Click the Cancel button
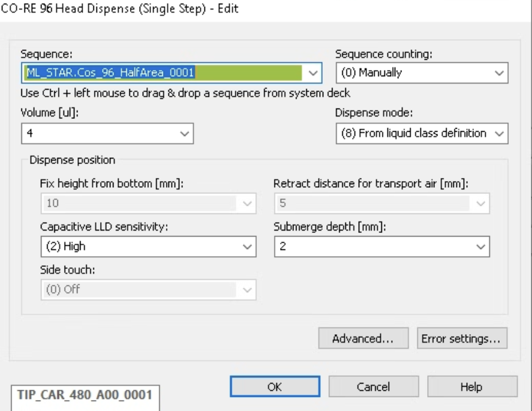The height and width of the screenshot is (411, 532). (x=373, y=387)
